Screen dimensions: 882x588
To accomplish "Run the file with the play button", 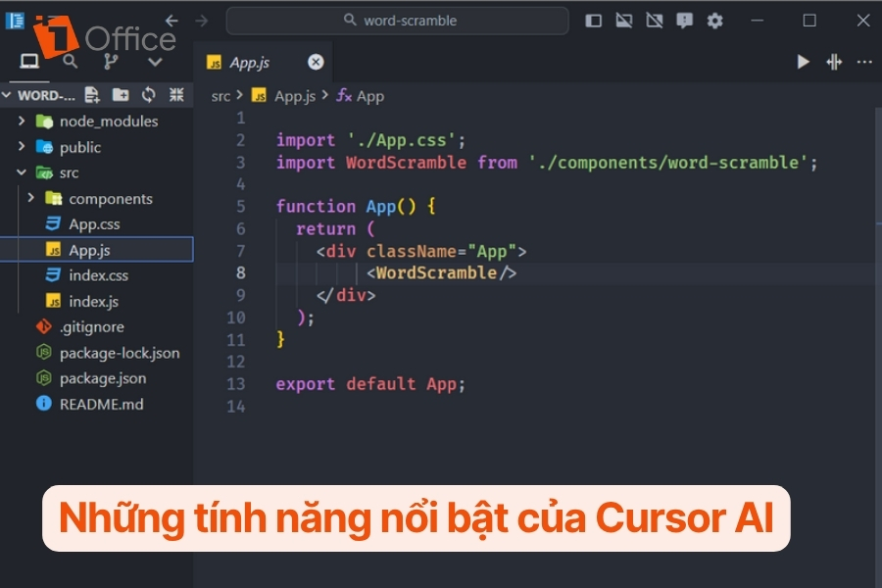I will pyautogui.click(x=804, y=62).
